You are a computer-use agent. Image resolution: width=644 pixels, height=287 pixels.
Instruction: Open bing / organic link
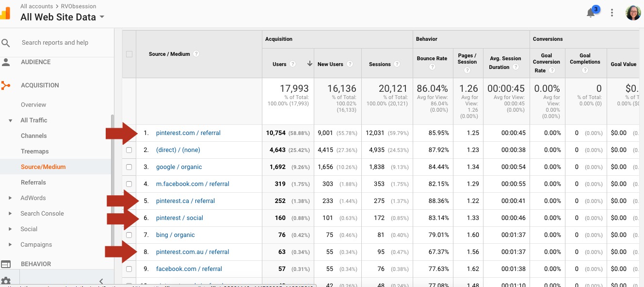(x=175, y=235)
